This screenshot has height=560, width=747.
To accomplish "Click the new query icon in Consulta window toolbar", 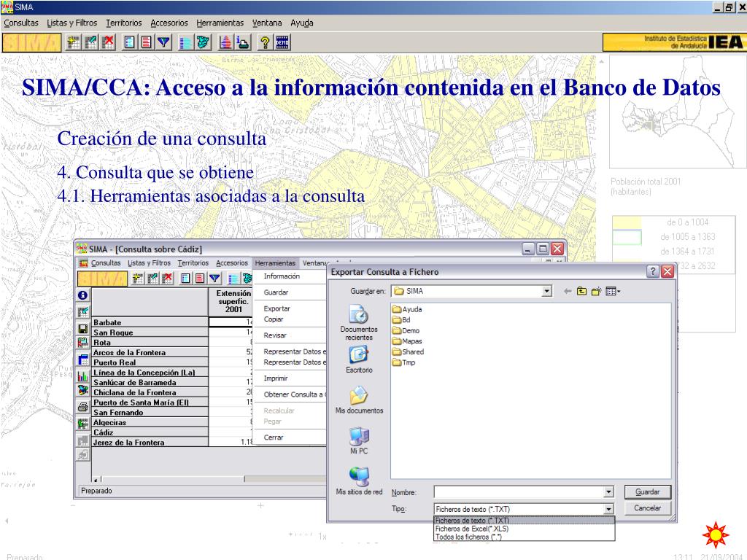I will coord(138,279).
